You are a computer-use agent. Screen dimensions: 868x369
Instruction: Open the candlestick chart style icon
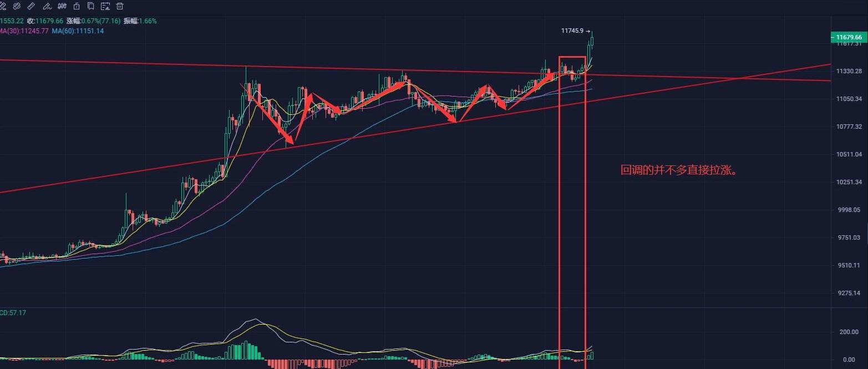click(62, 6)
